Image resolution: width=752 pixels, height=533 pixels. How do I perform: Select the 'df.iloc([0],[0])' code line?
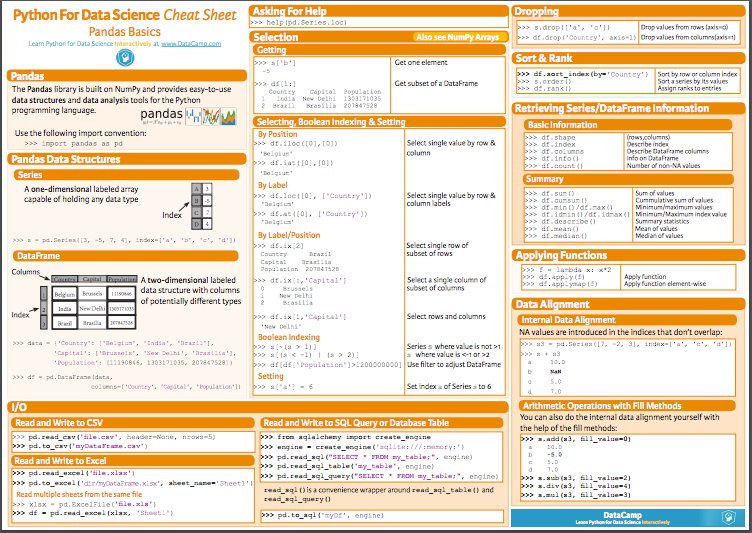pos(296,143)
